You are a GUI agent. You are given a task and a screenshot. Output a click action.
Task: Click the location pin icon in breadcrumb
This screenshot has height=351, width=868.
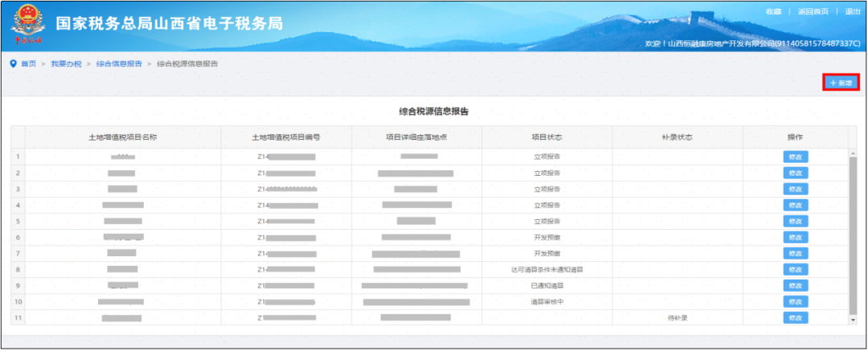pyautogui.click(x=14, y=63)
